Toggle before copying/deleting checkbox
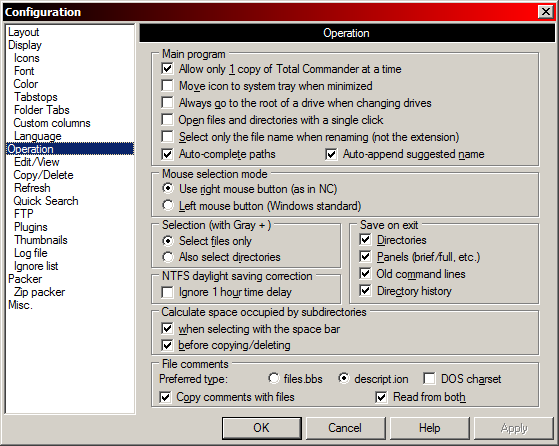559x446 pixels. (167, 345)
